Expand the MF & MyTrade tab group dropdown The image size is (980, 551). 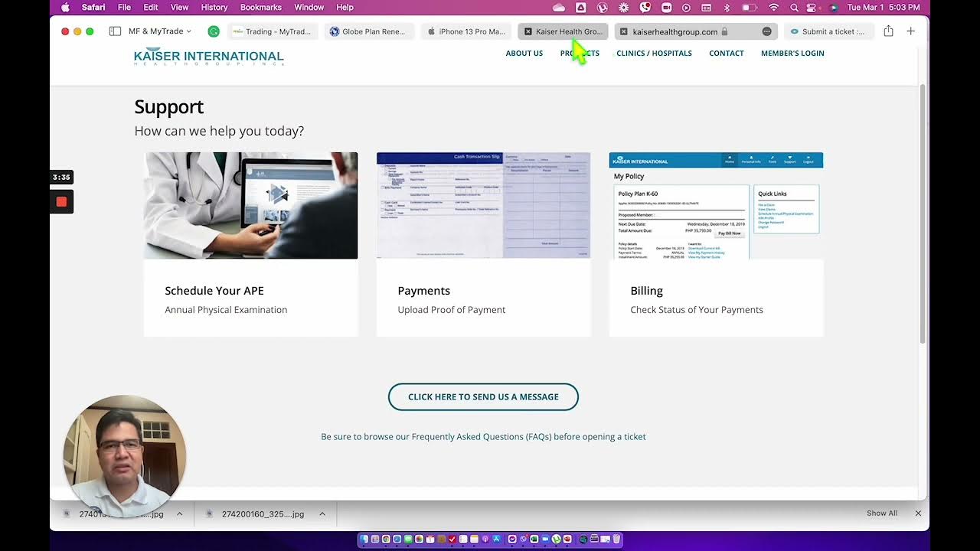[x=160, y=31]
